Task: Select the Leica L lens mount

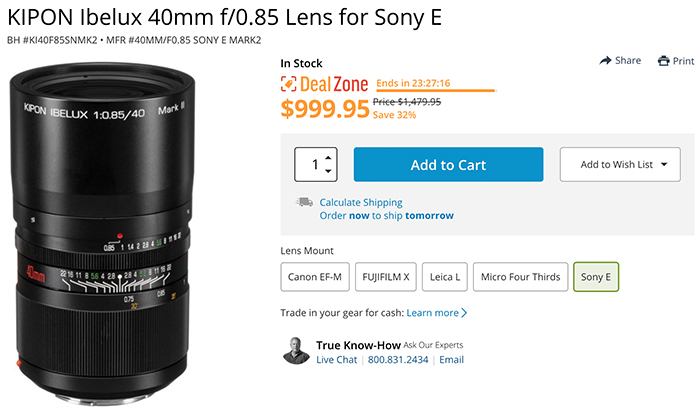Action: coord(445,277)
